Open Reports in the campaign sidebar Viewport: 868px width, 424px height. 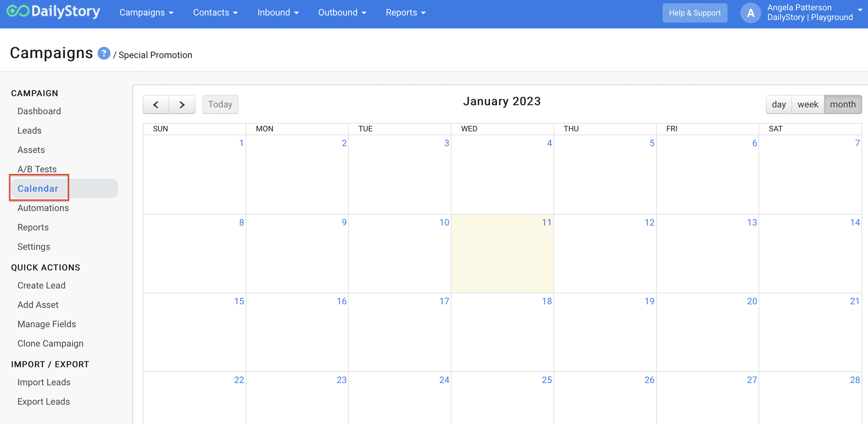click(33, 227)
